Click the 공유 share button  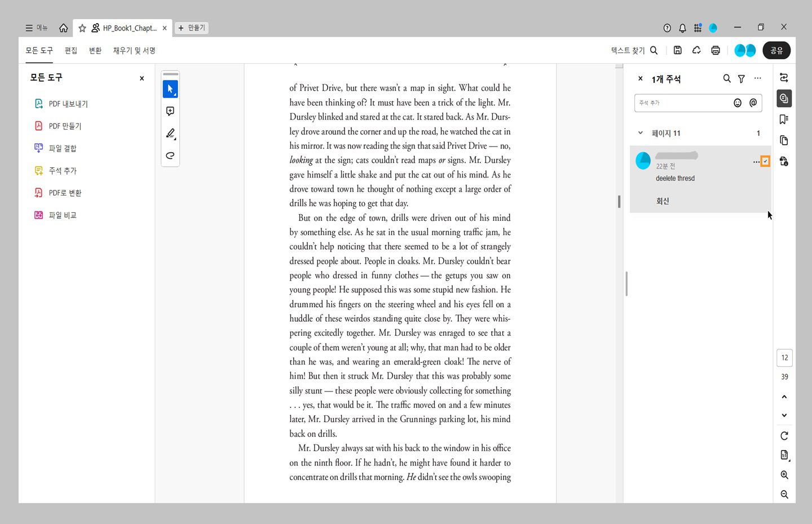[x=776, y=50]
